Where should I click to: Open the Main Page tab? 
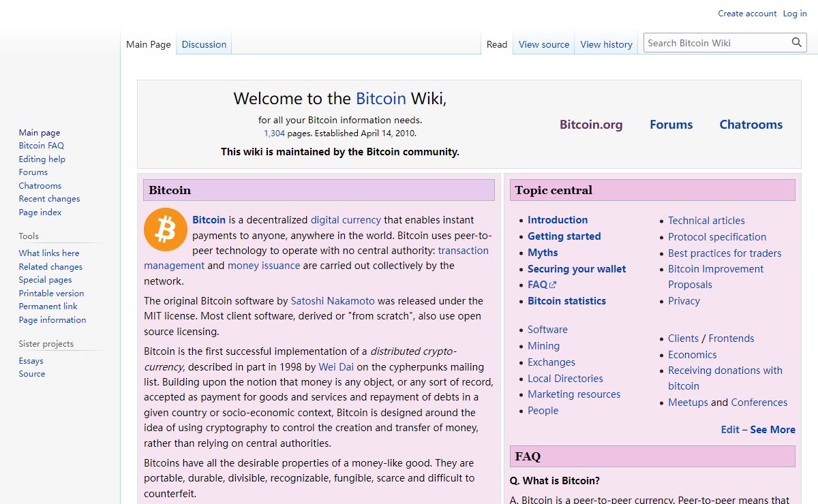click(x=149, y=44)
